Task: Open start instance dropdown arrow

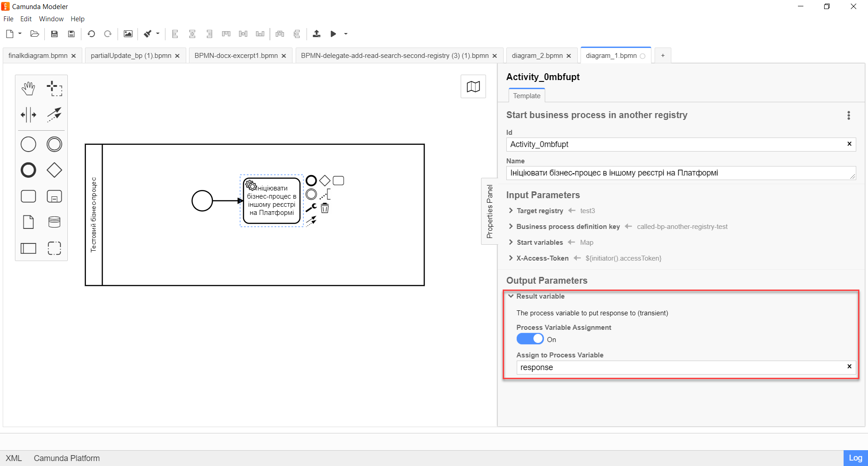Action: pos(346,34)
